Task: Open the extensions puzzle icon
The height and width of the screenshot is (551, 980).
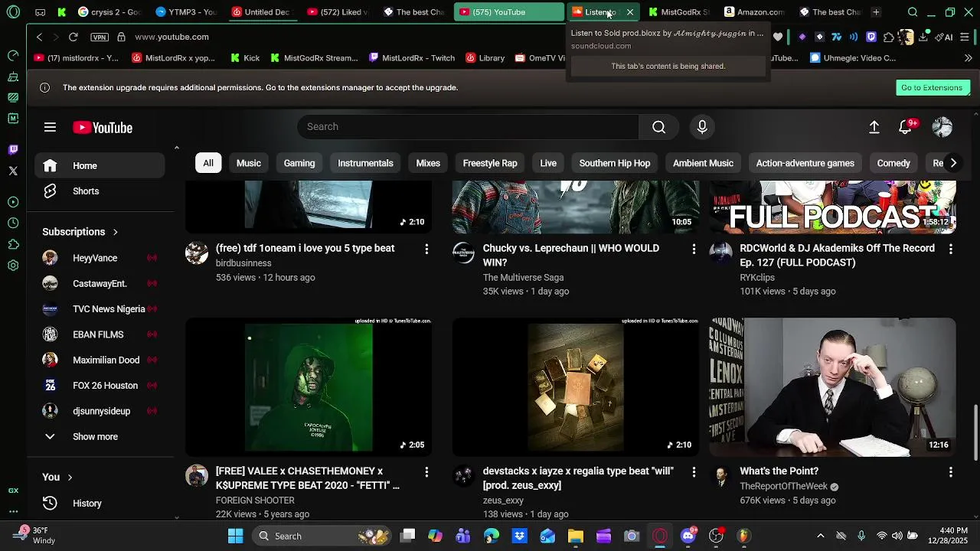Action: pos(889,37)
